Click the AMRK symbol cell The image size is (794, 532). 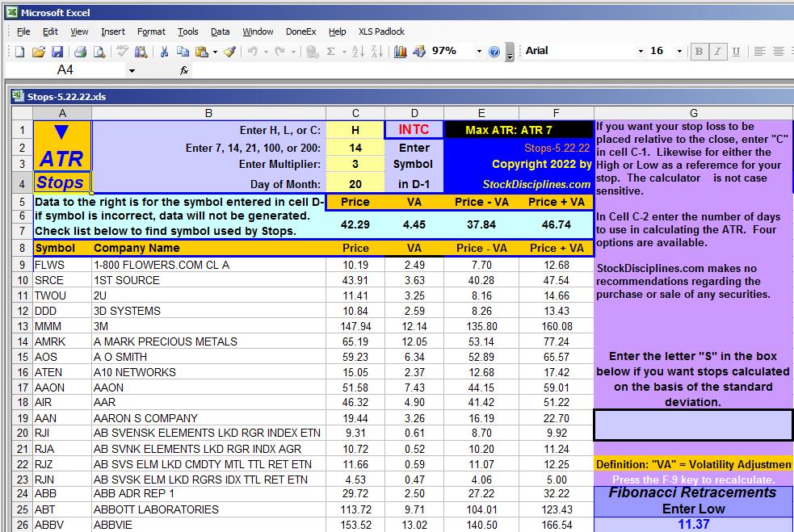point(62,341)
